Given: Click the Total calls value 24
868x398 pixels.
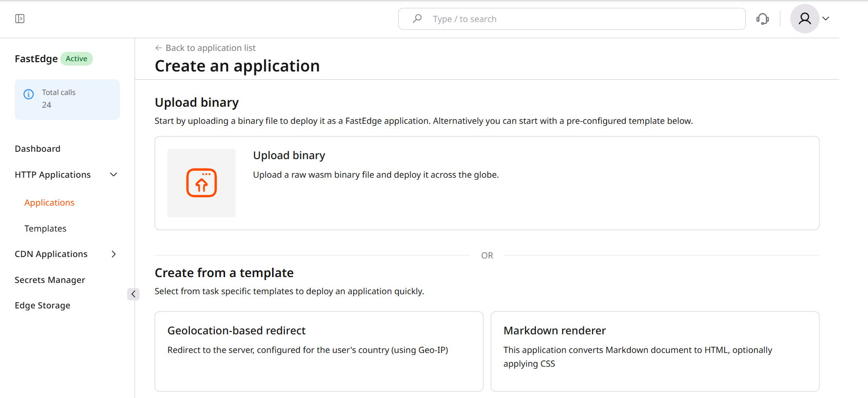Looking at the screenshot, I should coord(46,105).
